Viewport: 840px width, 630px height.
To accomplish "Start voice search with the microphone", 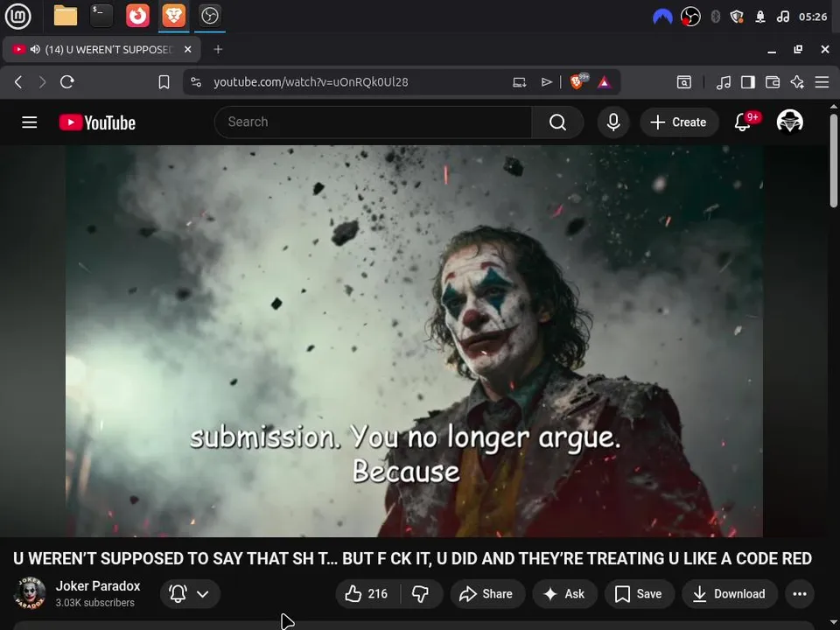I will tap(613, 122).
